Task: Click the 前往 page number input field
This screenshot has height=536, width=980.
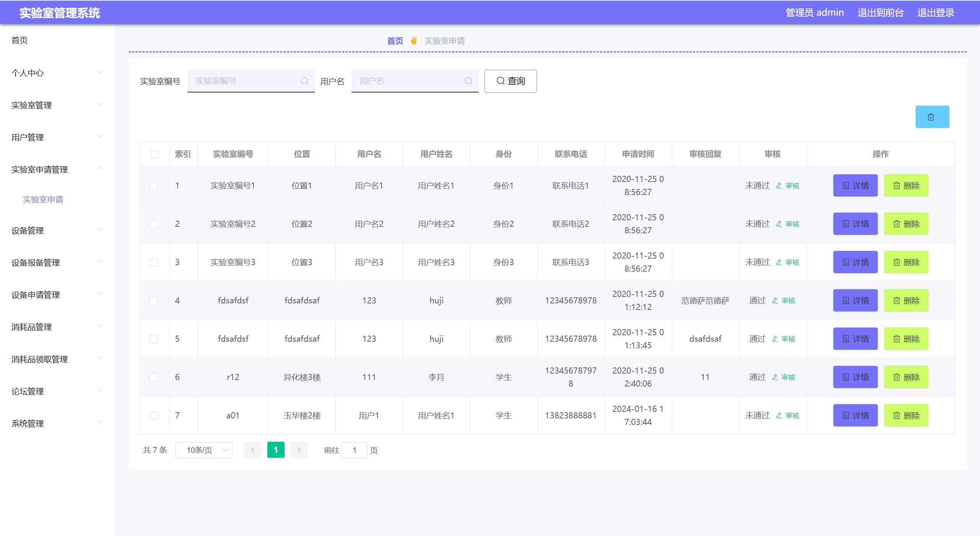Action: pos(354,450)
